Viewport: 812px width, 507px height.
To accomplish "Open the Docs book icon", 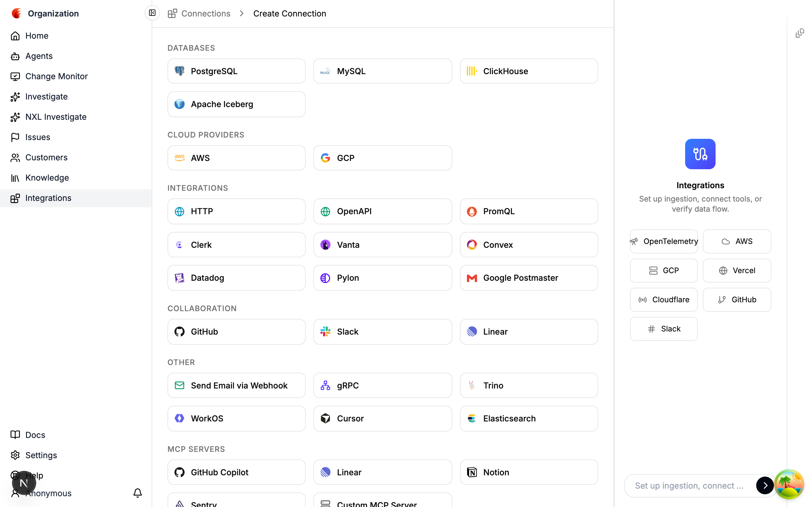I will click(x=16, y=434).
